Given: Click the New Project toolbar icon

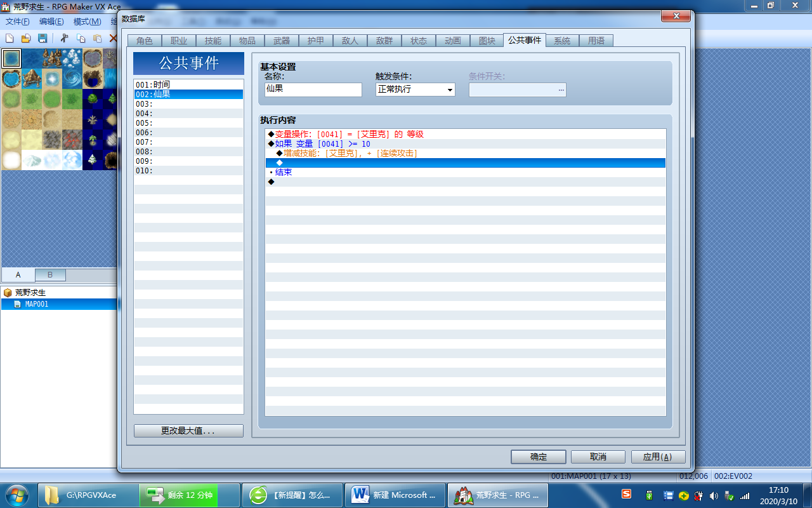Looking at the screenshot, I should tap(10, 38).
